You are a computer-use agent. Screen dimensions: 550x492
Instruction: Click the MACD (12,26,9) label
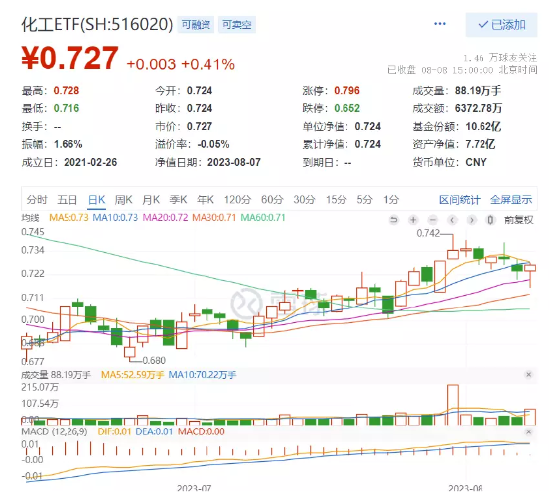[54, 431]
